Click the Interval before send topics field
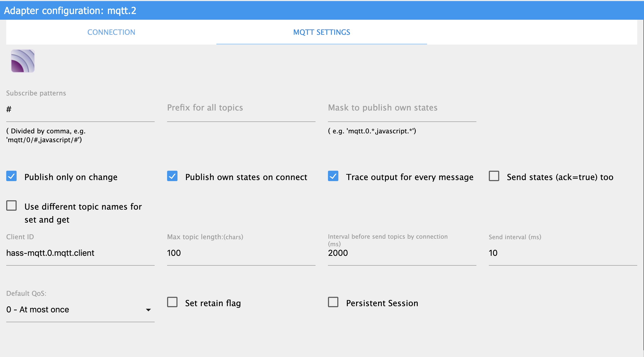The image size is (644, 357). tap(402, 253)
